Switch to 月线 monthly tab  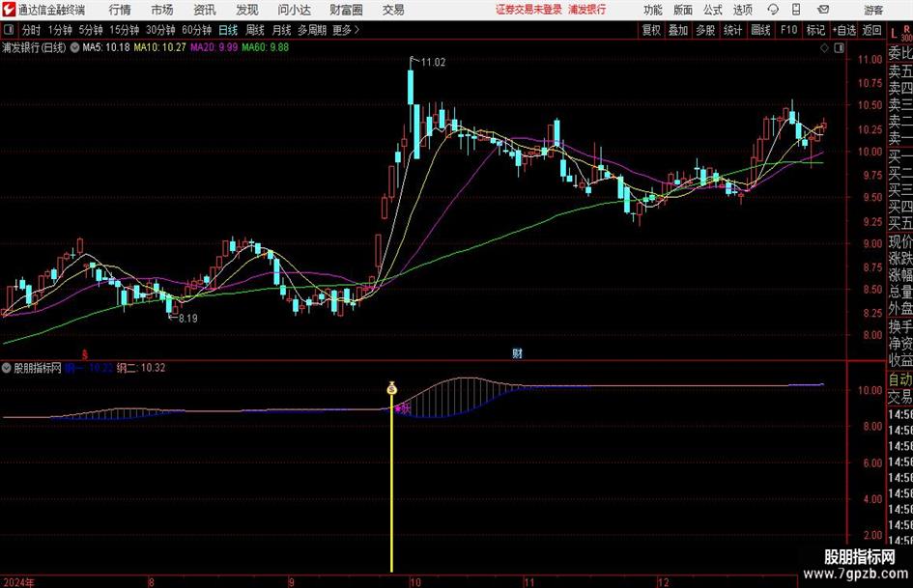coord(281,30)
